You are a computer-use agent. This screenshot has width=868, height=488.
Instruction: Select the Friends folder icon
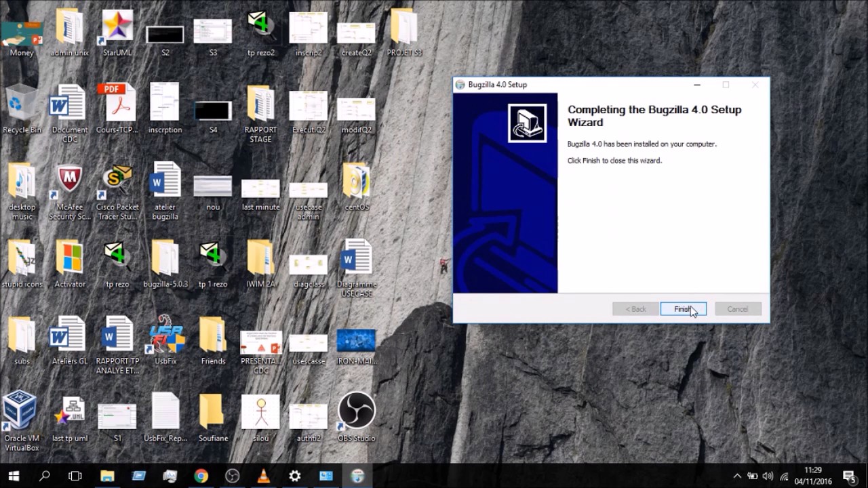pos(213,342)
